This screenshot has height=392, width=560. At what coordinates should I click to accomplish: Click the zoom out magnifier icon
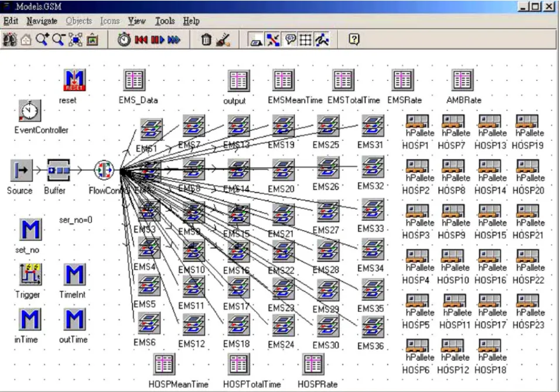[59, 39]
